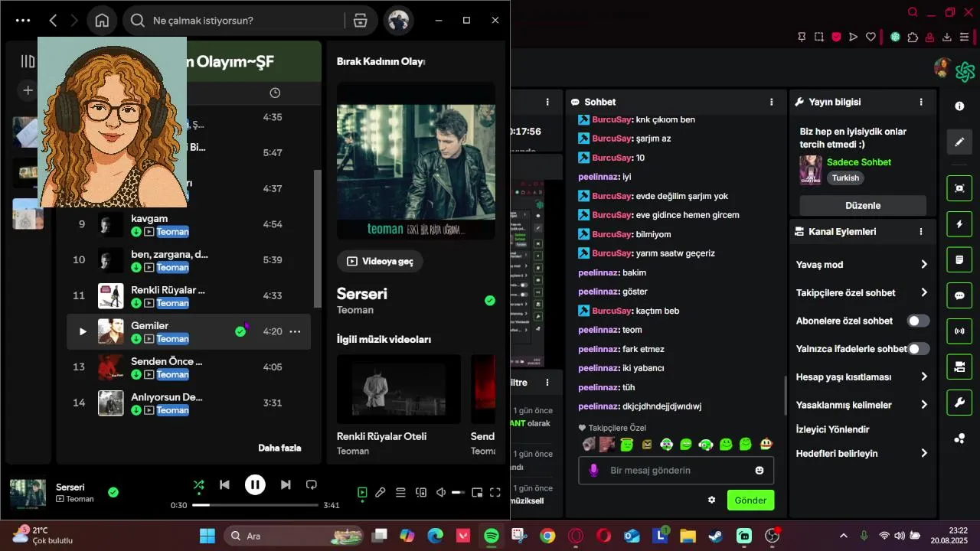Toggle repeat mode in Spotify
This screenshot has width=980, height=551.
coord(312,484)
